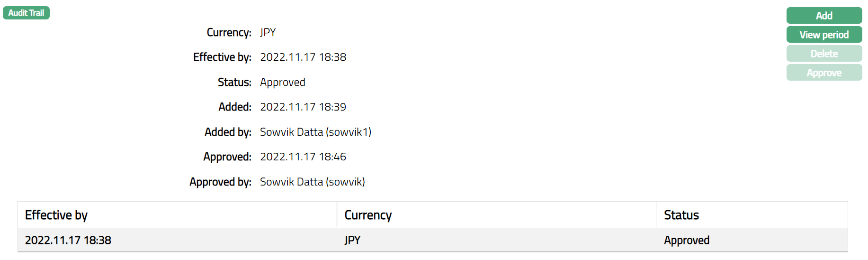Click the approver name Sowvik Datta (sowvik)
This screenshot has height=260, width=868.
(312, 182)
